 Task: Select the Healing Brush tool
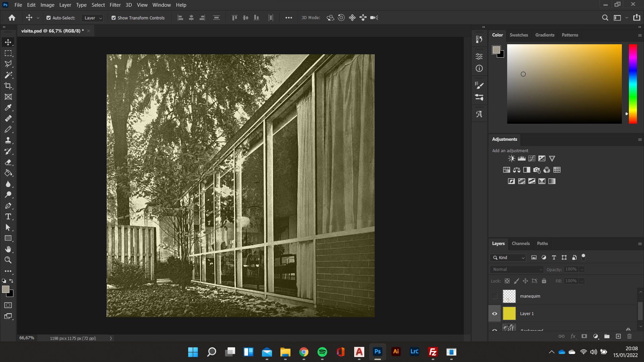(8, 119)
